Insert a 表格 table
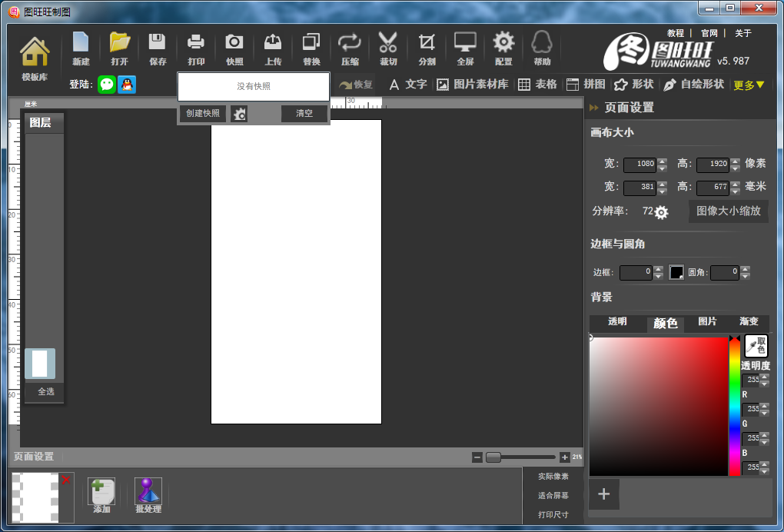The width and height of the screenshot is (784, 532). click(537, 85)
